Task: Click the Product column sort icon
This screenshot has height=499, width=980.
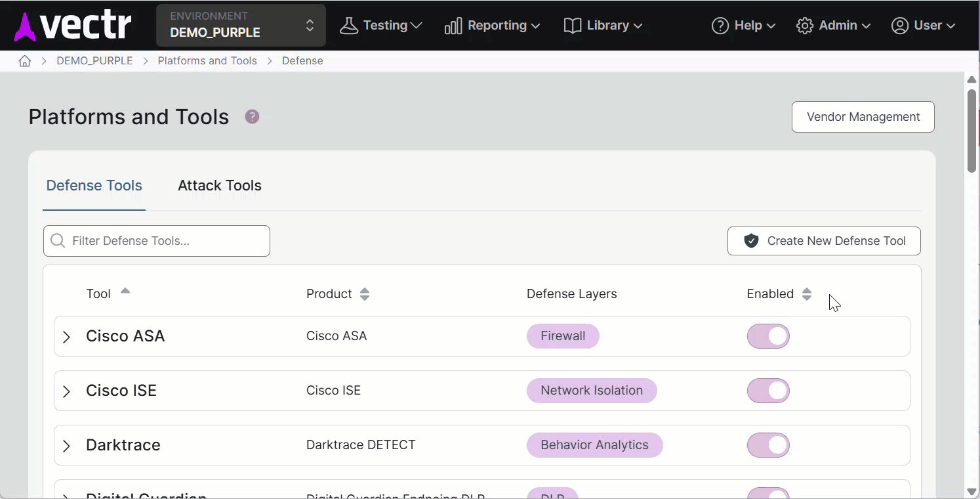Action: (365, 294)
